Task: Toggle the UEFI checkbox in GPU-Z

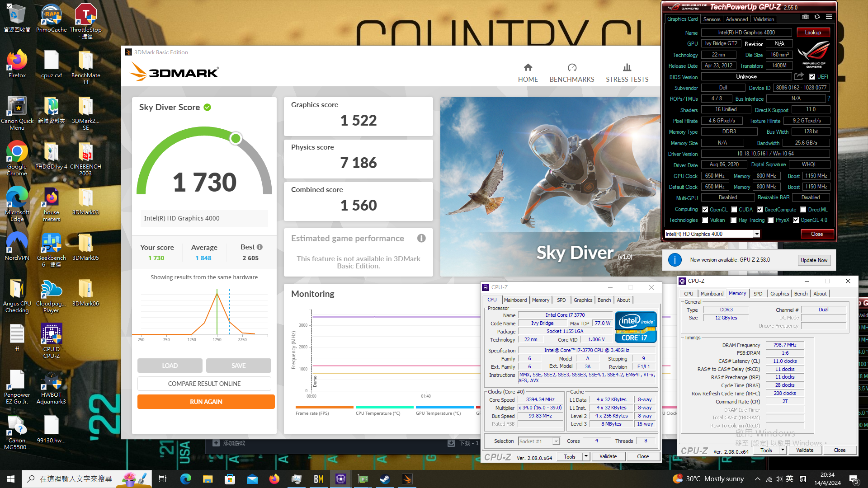Action: tap(812, 77)
